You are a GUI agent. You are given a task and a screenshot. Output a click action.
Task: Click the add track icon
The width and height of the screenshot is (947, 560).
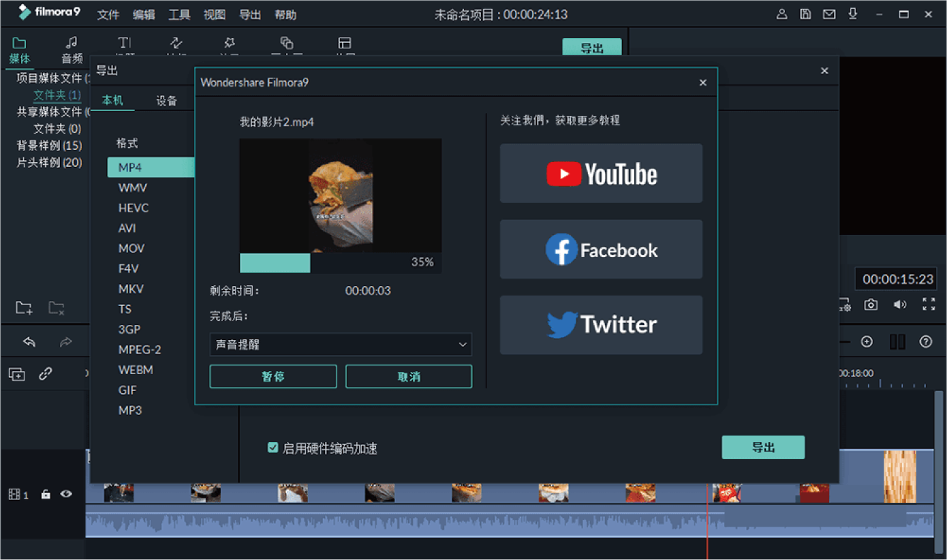point(16,374)
